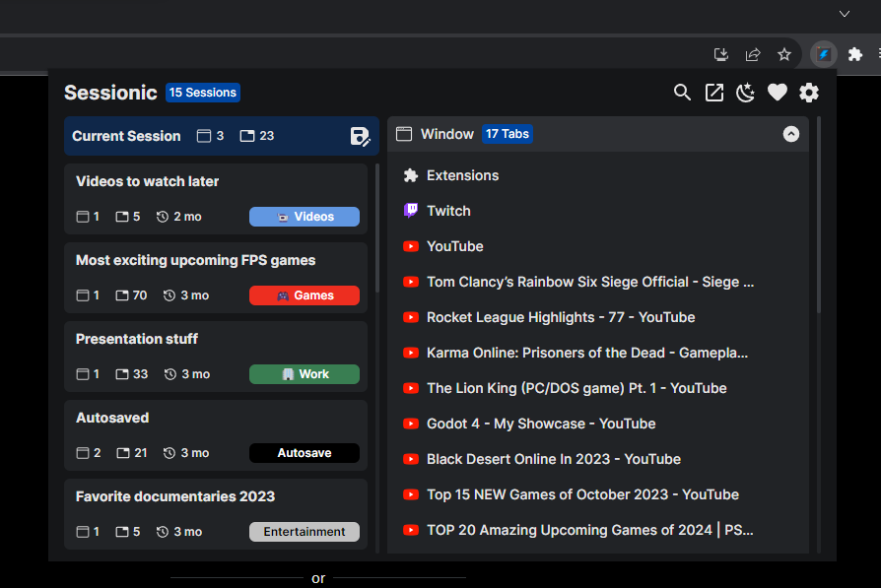The width and height of the screenshot is (881, 588).
Task: Click the 17 Tabs badge
Action: pos(508,134)
